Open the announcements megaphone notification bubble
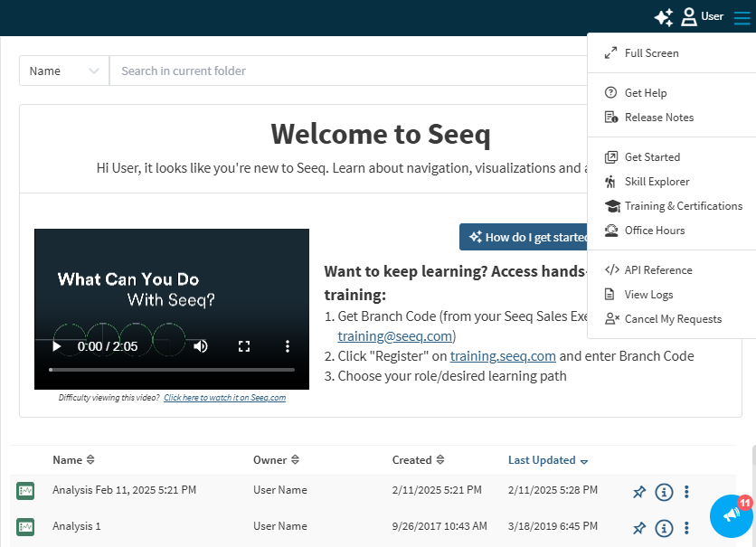Screen dimensions: 756x547 pyautogui.click(x=732, y=515)
